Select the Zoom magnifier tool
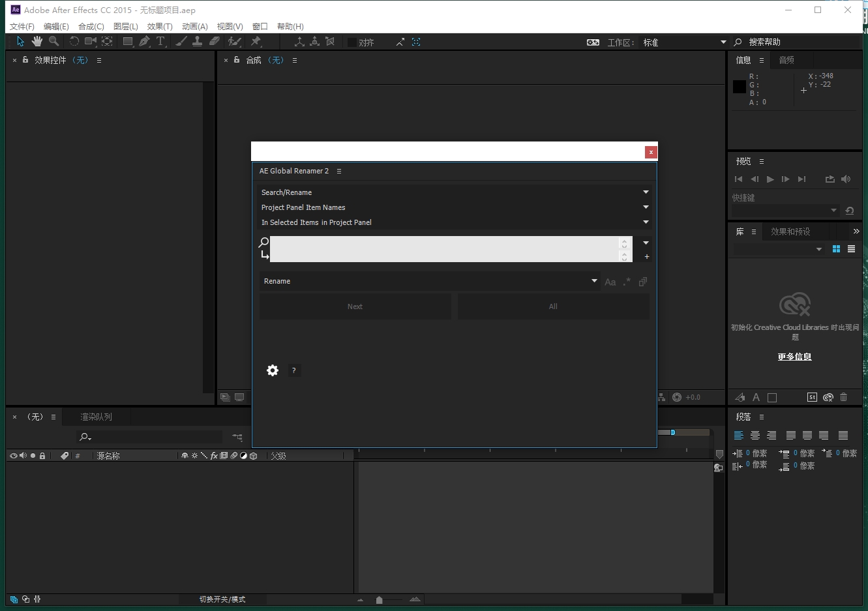 (x=53, y=42)
